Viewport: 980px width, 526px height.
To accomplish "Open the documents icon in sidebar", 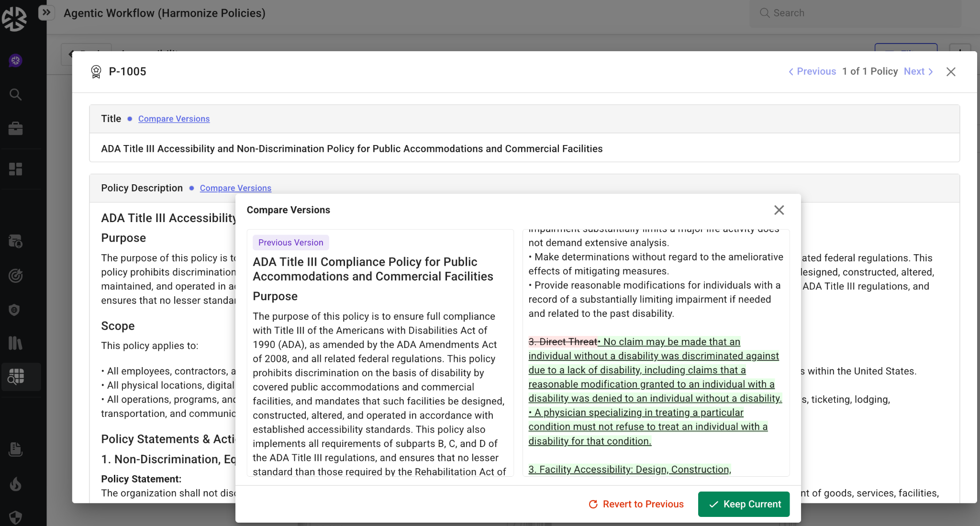I will [x=15, y=449].
